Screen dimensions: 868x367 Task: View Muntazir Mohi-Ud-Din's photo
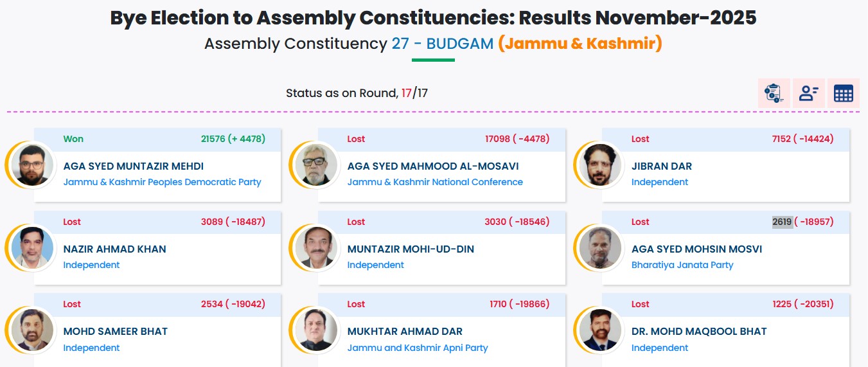316,247
